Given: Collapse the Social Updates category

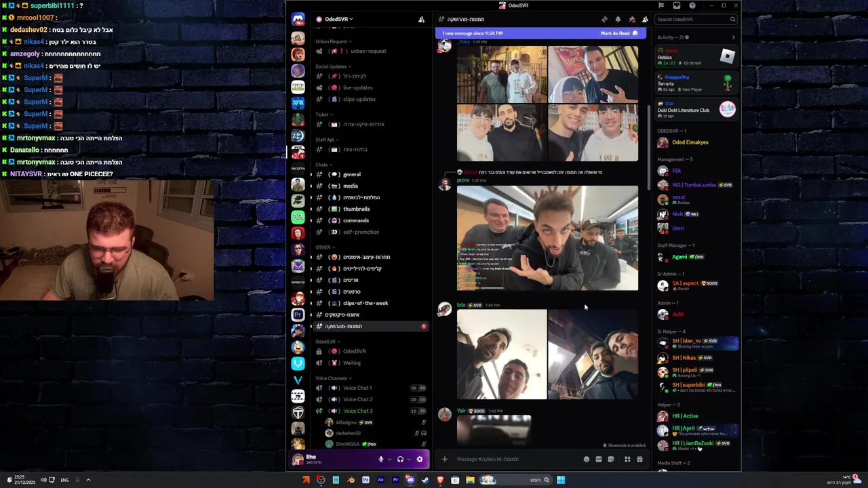Looking at the screenshot, I should click(x=332, y=66).
